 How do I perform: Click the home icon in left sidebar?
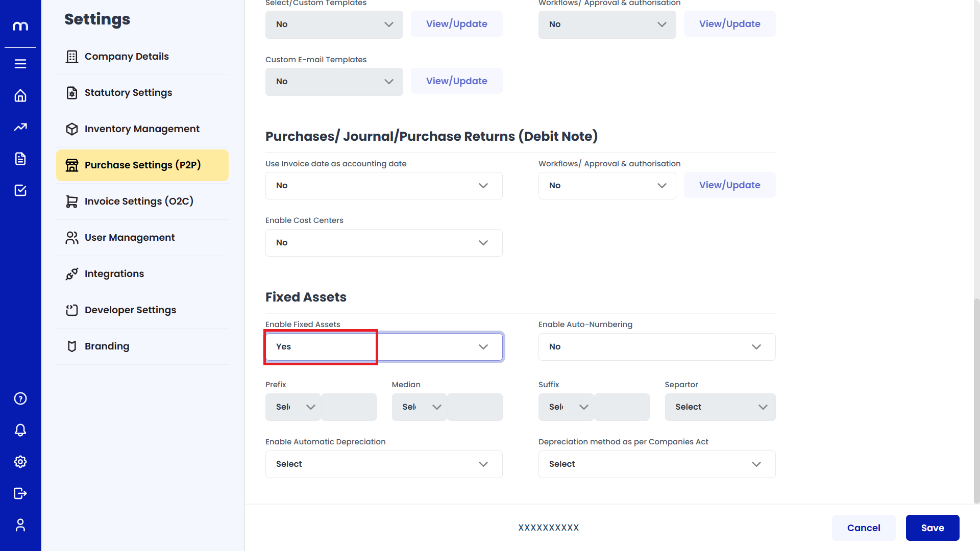[20, 95]
